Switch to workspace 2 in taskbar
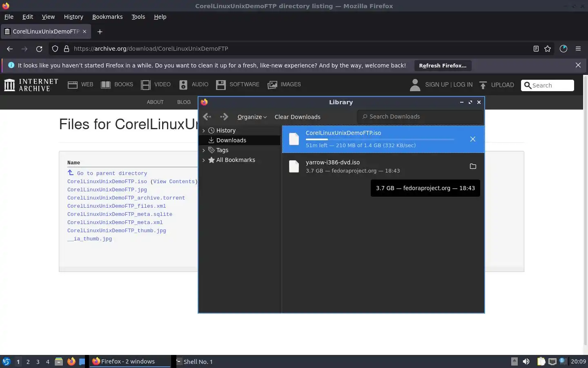The width and height of the screenshot is (588, 368). point(28,361)
